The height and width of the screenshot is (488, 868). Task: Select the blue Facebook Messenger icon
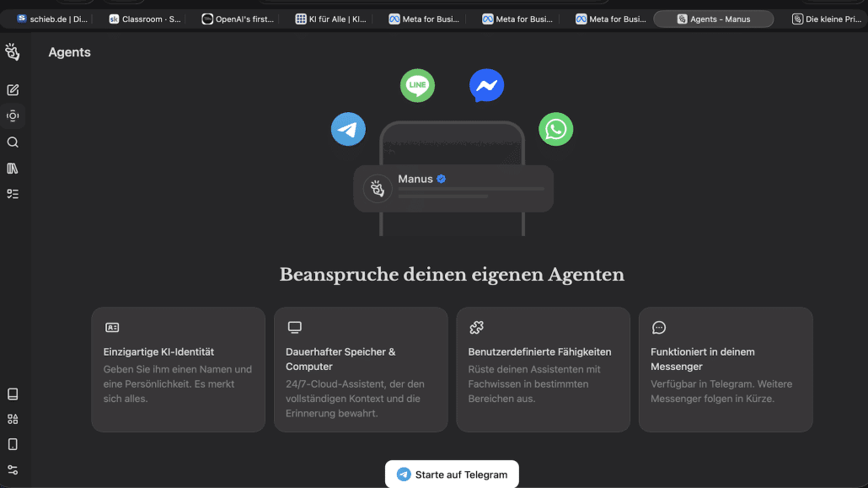click(486, 85)
